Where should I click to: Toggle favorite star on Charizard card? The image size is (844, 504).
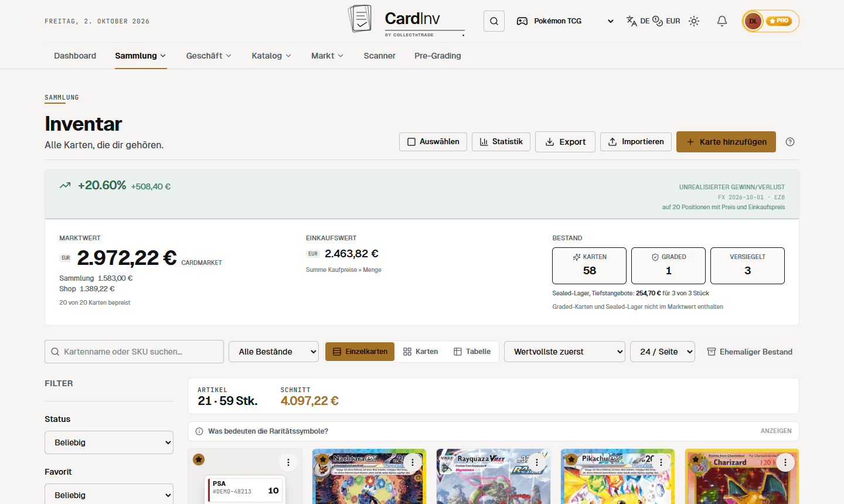pyautogui.click(x=696, y=459)
